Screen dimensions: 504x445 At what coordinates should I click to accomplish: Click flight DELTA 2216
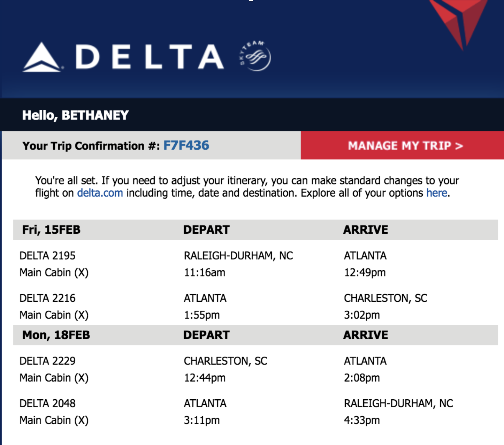pos(47,298)
